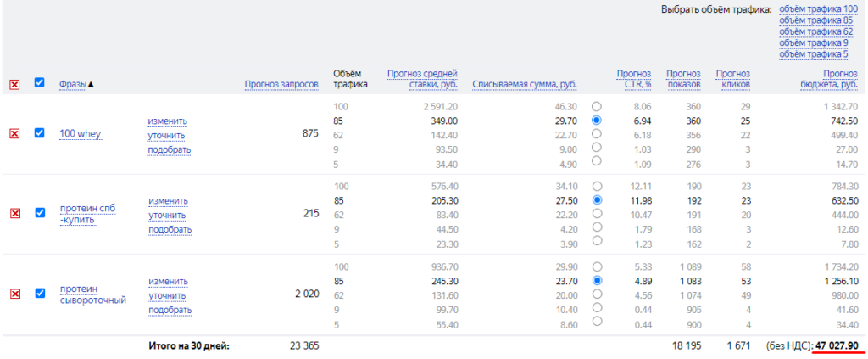Open the '100 whey' phrase link
Viewport: 868px width, 359px height.
80,134
